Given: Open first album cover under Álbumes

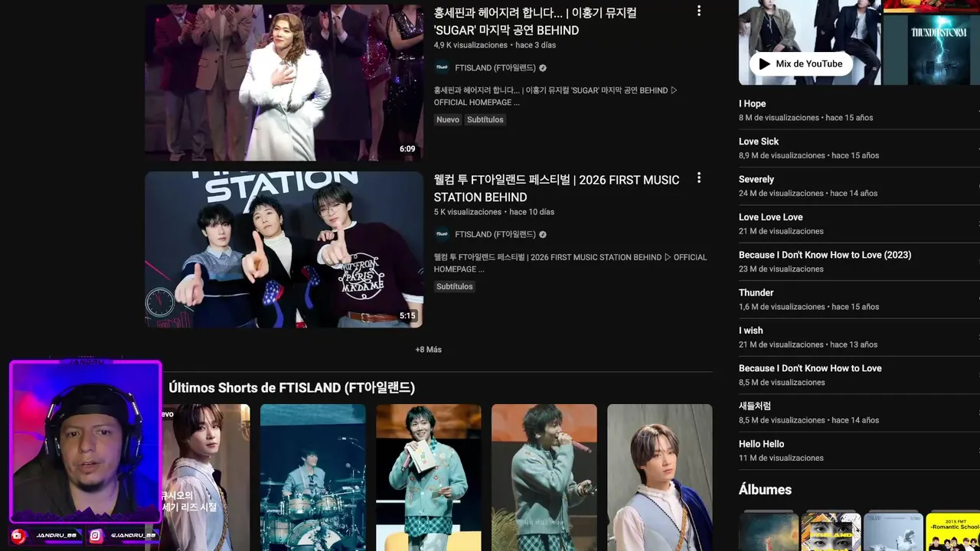Looking at the screenshot, I should (769, 532).
